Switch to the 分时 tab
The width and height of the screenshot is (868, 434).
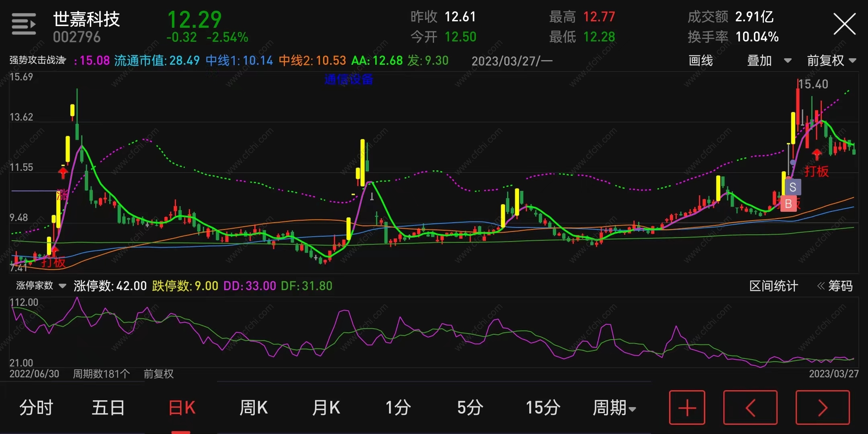pyautogui.click(x=36, y=407)
